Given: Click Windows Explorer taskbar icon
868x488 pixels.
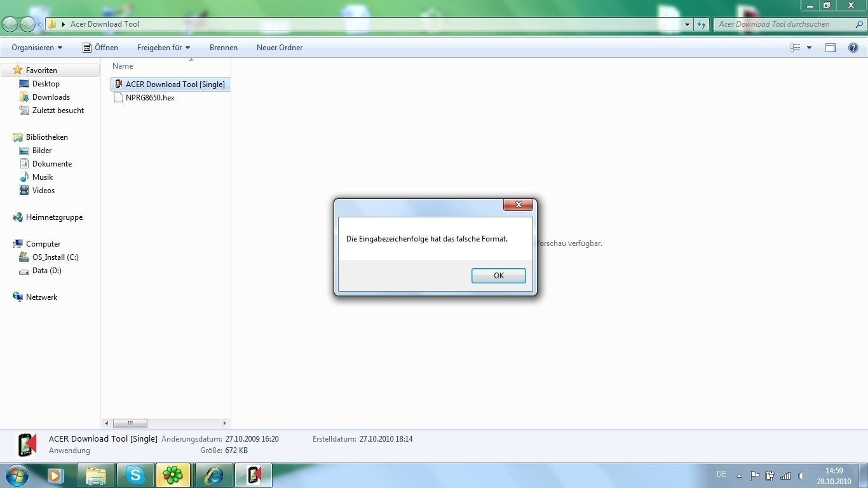Looking at the screenshot, I should 96,475.
